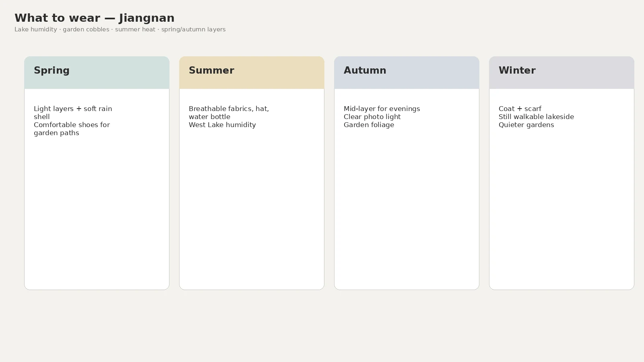Click the 'Quieter gardens' line
The height and width of the screenshot is (362, 644).
[x=526, y=125]
